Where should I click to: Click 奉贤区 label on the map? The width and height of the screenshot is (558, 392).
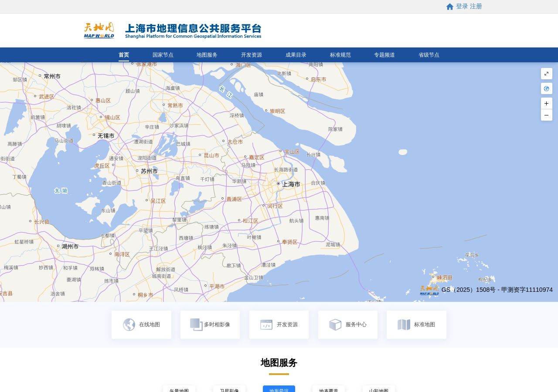click(289, 242)
